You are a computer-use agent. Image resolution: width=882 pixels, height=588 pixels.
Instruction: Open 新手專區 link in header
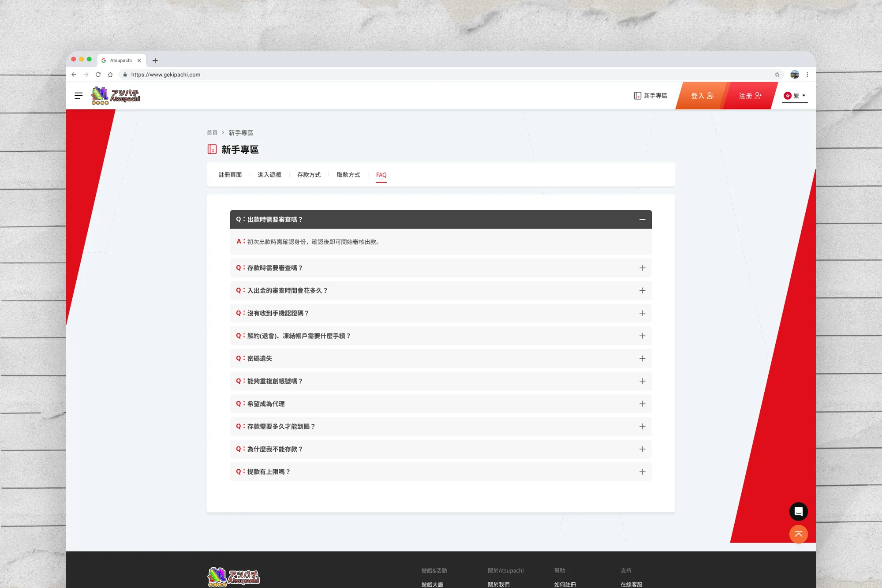(650, 96)
